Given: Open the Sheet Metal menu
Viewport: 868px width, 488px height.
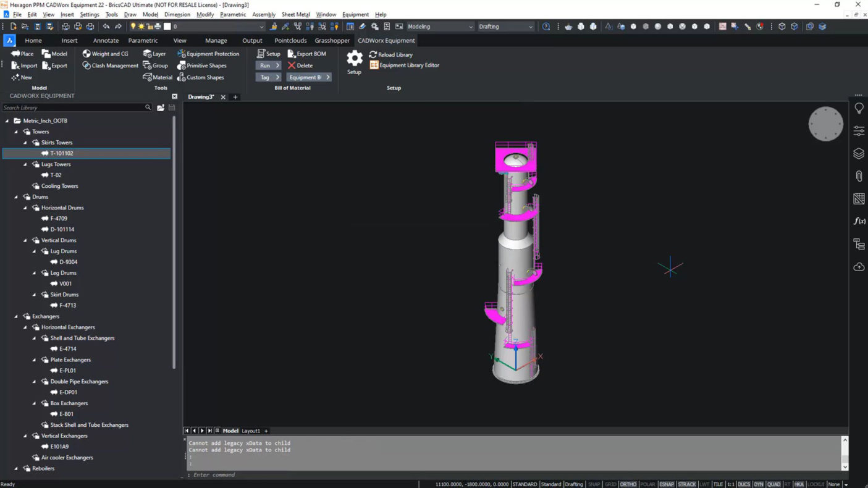Looking at the screenshot, I should 295,14.
